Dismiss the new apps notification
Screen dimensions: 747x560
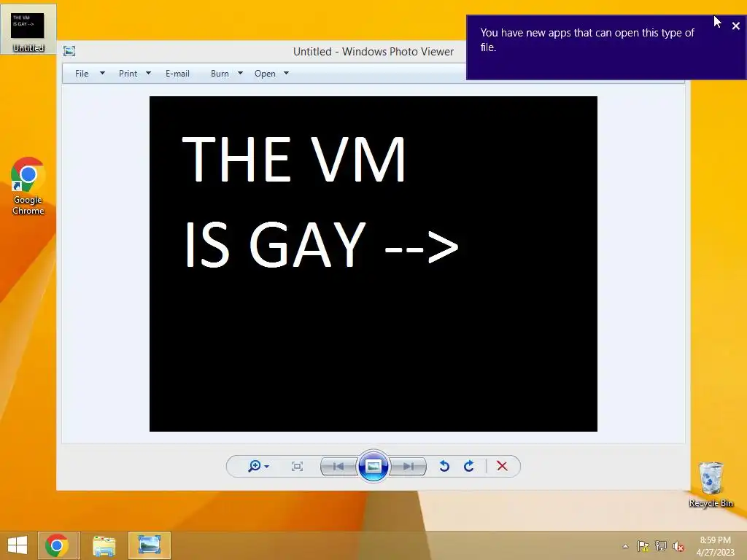point(735,26)
